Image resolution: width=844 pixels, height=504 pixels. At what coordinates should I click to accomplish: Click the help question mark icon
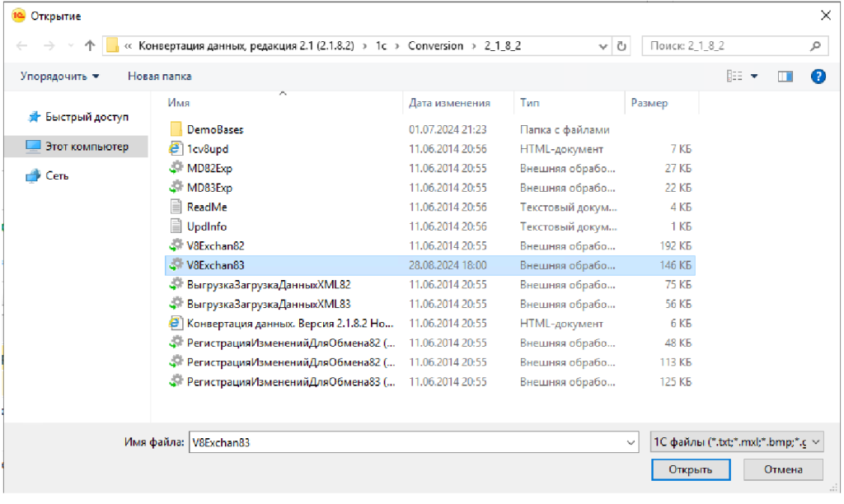[x=818, y=77]
